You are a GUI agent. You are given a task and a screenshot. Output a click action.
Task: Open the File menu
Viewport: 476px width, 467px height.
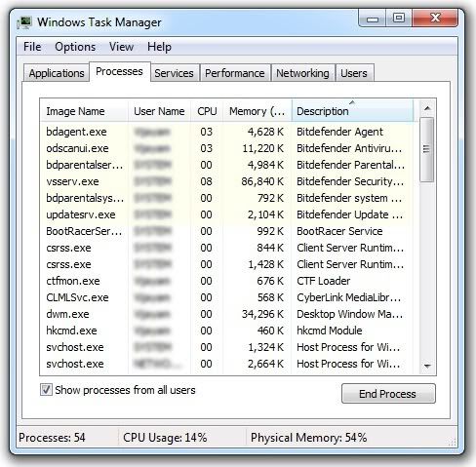(x=32, y=47)
